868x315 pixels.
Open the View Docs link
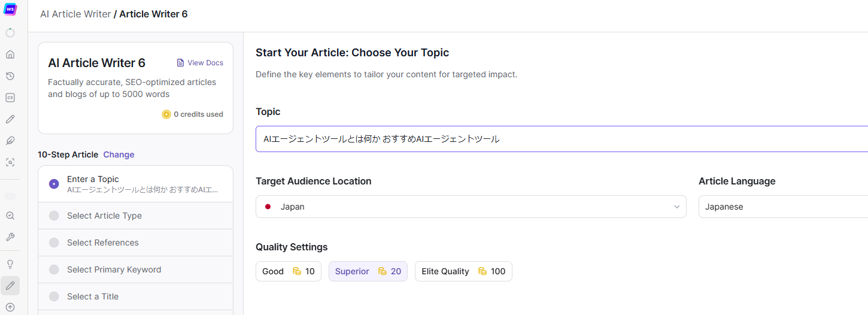(200, 63)
